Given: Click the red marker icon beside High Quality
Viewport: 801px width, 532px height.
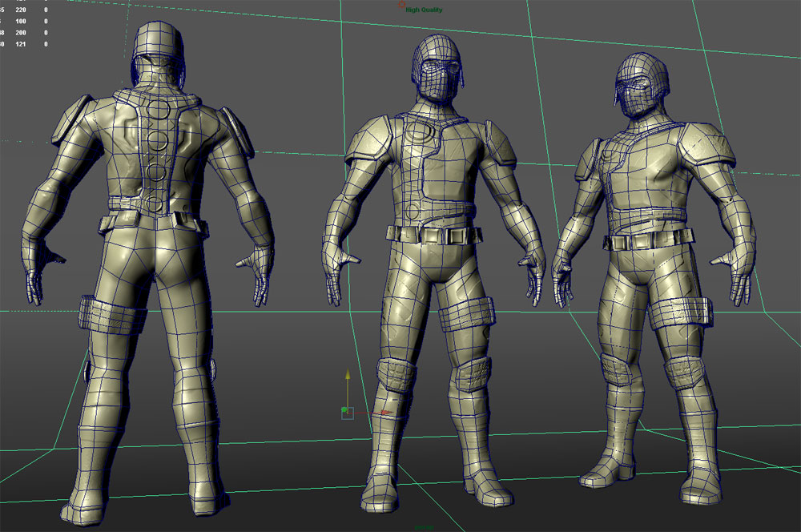Looking at the screenshot, I should click(401, 5).
